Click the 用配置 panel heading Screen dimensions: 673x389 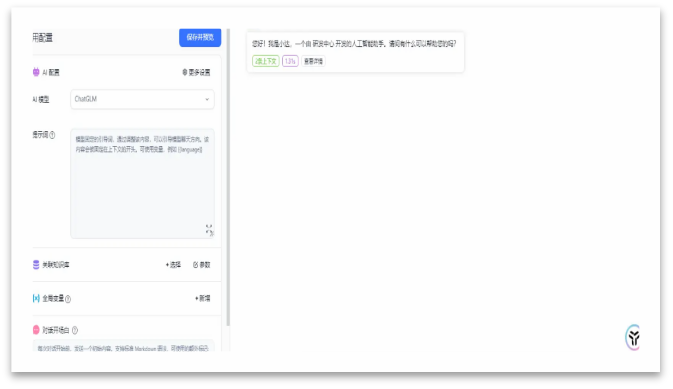point(42,38)
